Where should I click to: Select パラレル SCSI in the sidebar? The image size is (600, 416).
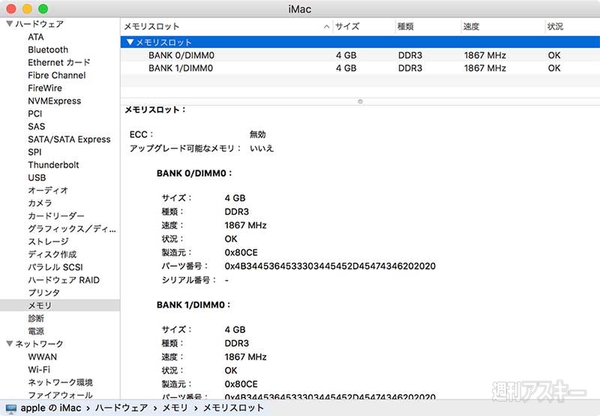[x=55, y=267]
